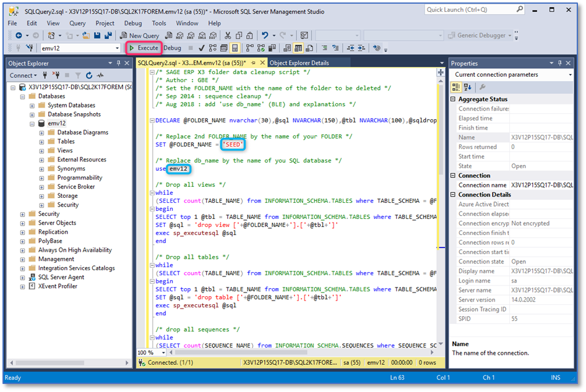
Task: Click the Cut scissors icon
Action: coord(228,35)
